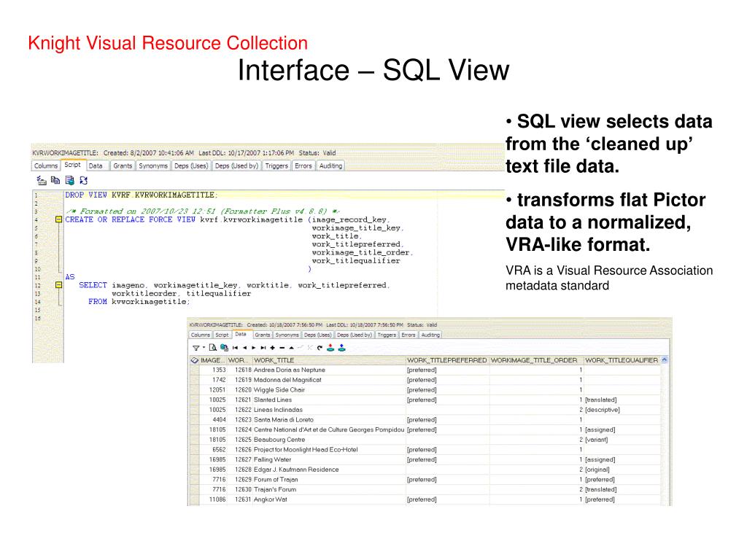This screenshot has width=747, height=560.
Task: Click the IMAGE... column header
Action: click(x=213, y=360)
